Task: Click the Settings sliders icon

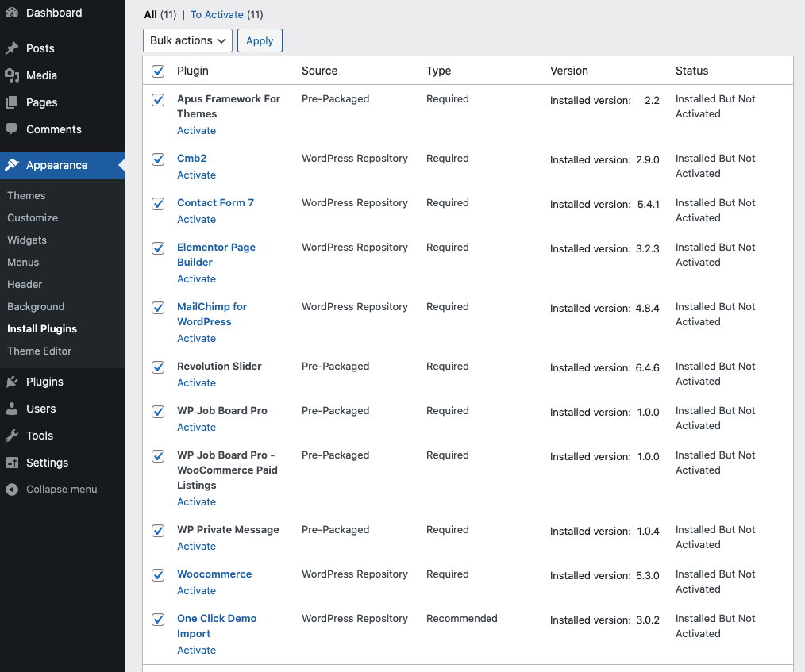Action: click(x=12, y=463)
